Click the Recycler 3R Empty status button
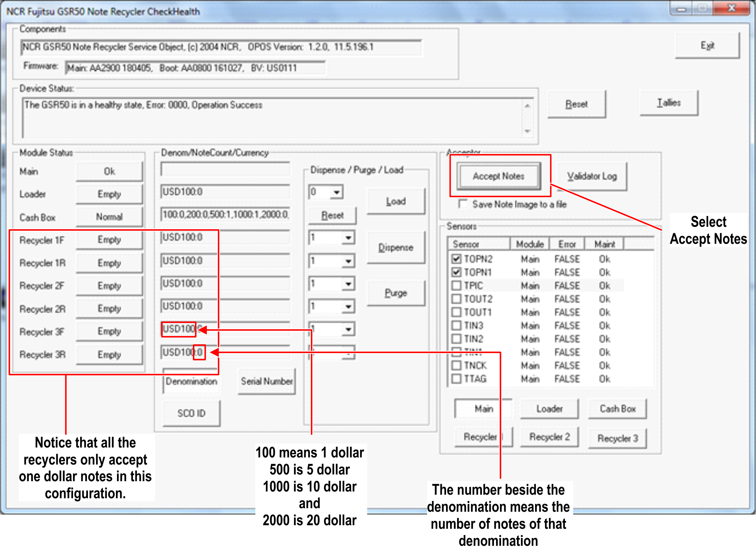 point(109,355)
